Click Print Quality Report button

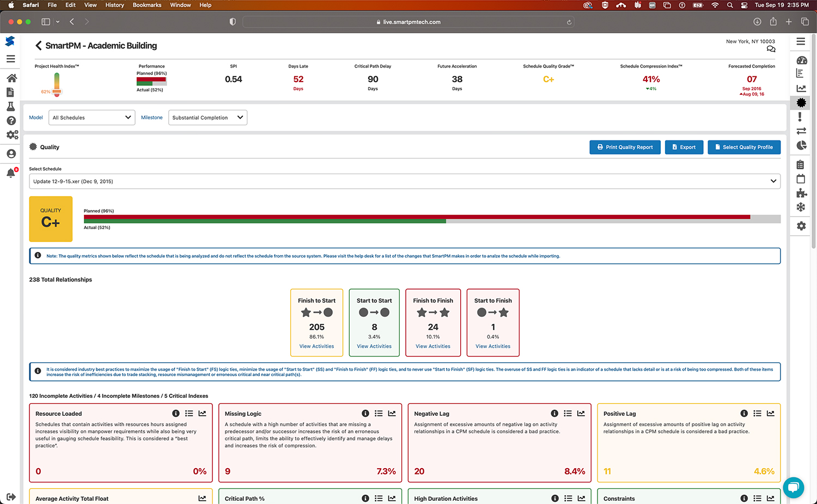tap(625, 147)
